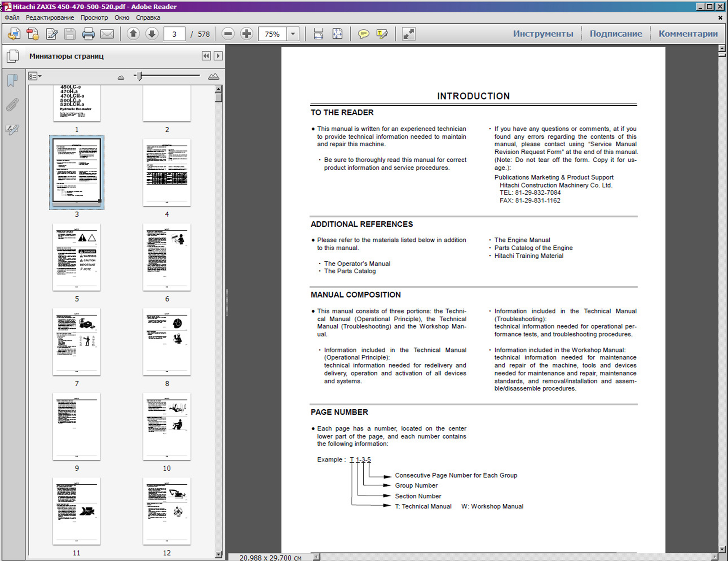
Task: Click the Print file icon
Action: pos(88,34)
